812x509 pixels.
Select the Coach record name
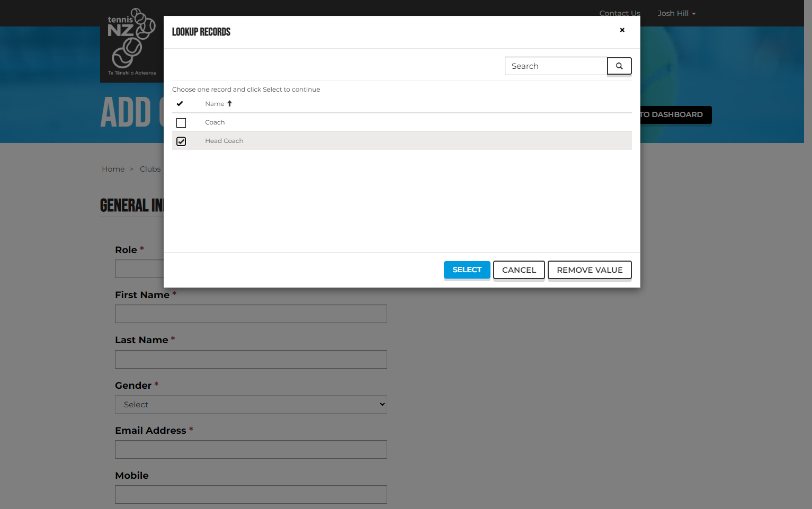(215, 122)
